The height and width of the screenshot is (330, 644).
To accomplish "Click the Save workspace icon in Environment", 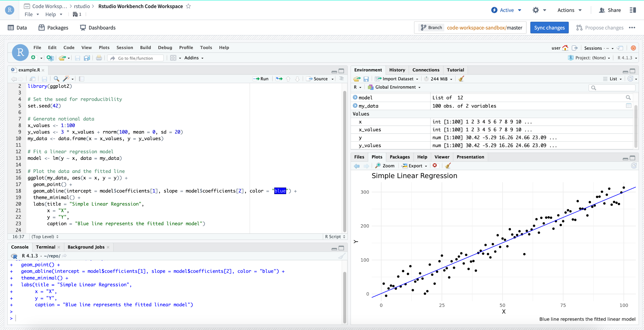I will (x=366, y=79).
